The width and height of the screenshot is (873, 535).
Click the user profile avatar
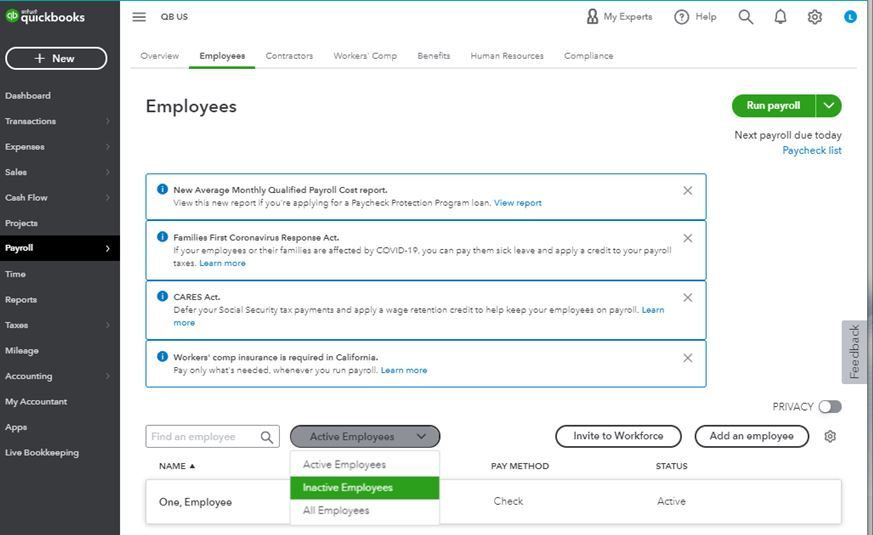[x=850, y=17]
